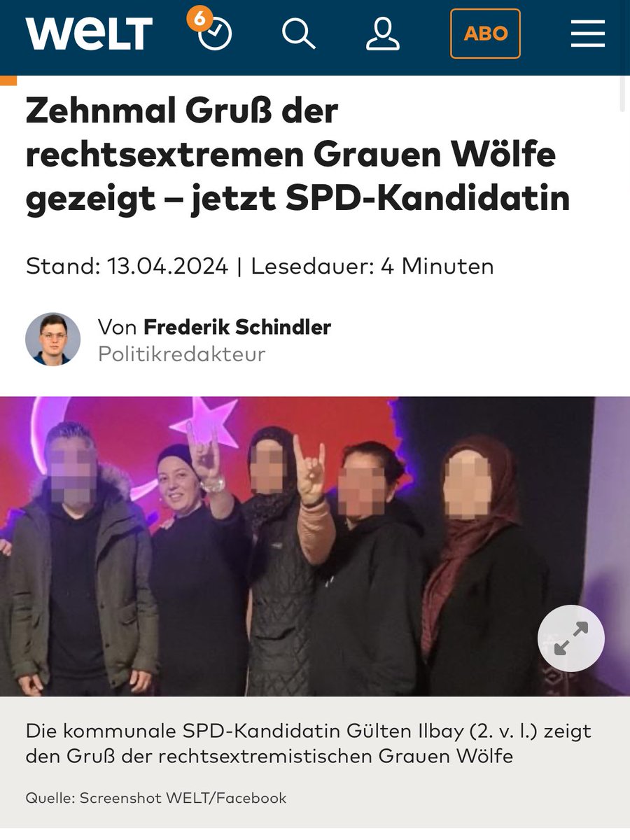630x840 pixels.
Task: Open the hamburger navigation menu
Action: pyautogui.click(x=588, y=34)
